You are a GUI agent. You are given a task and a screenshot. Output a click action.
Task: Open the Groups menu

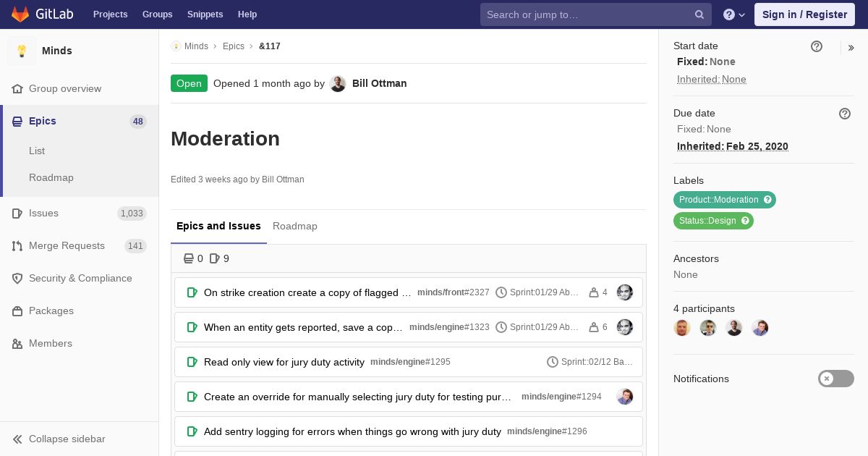tap(157, 14)
